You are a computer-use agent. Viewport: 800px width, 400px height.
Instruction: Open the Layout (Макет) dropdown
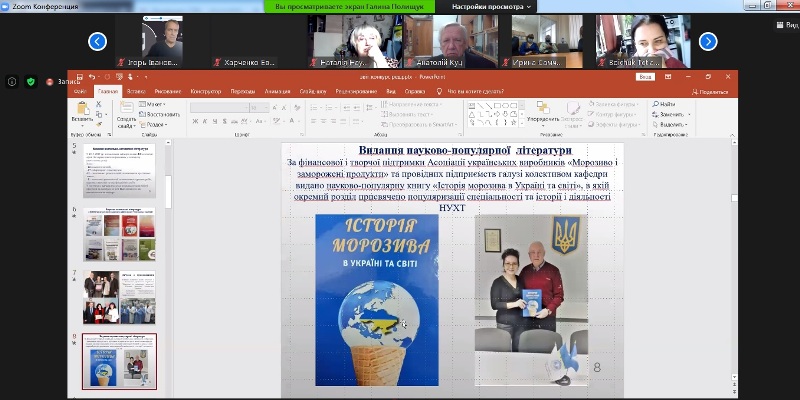tap(152, 104)
